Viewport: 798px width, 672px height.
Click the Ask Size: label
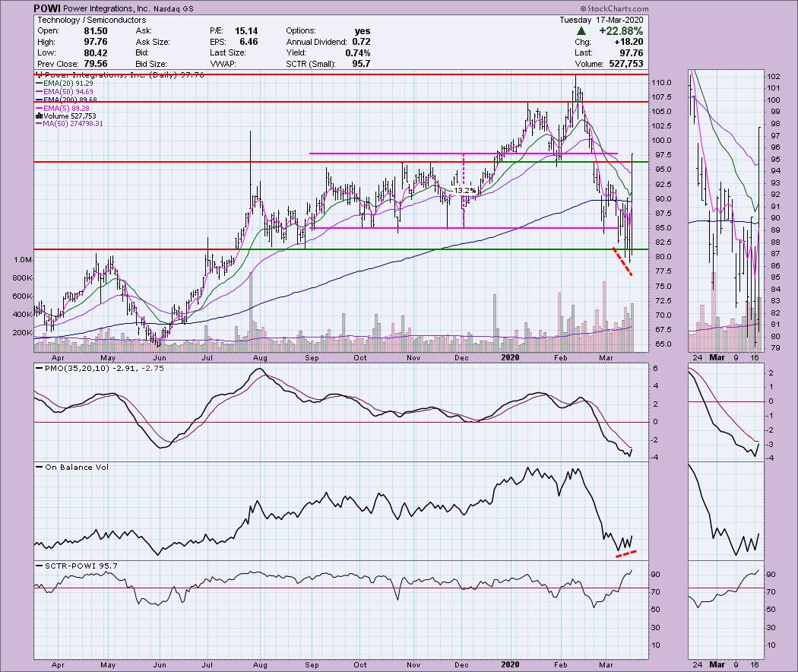click(153, 43)
